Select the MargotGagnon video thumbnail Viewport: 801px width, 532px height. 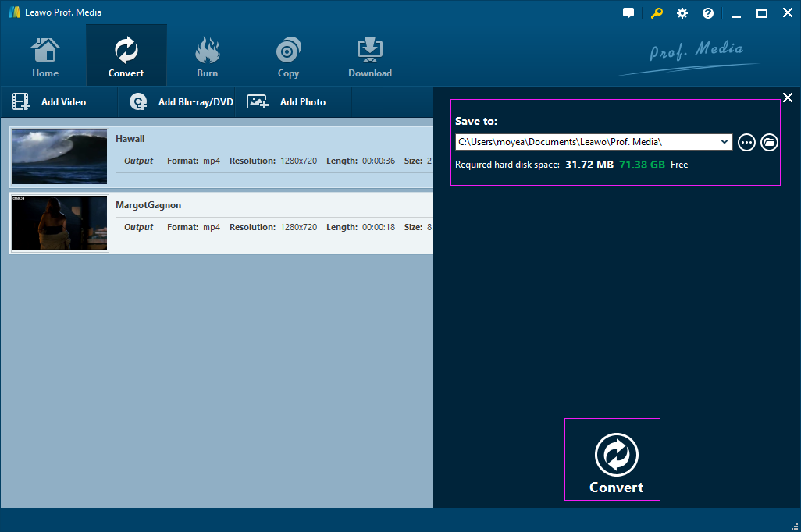59,223
